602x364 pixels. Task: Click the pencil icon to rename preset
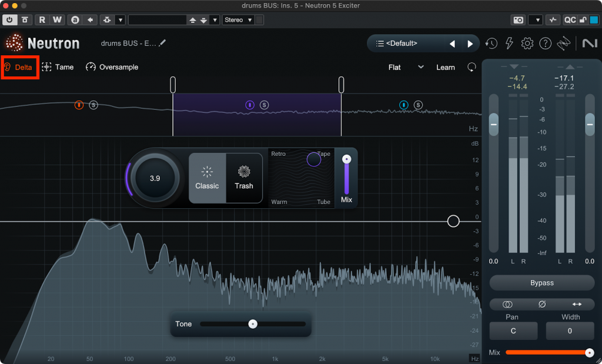click(163, 43)
